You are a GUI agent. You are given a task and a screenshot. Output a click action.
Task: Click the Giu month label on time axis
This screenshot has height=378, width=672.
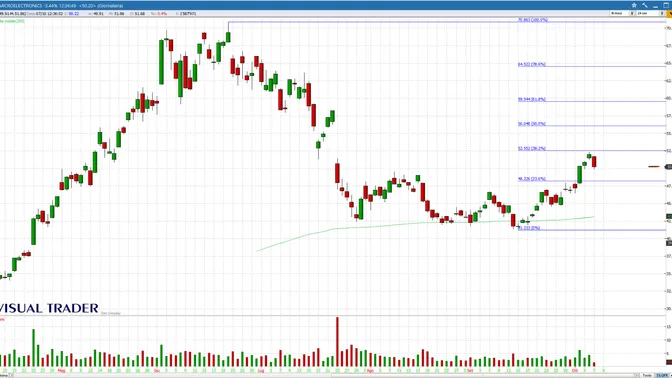[x=156, y=370]
